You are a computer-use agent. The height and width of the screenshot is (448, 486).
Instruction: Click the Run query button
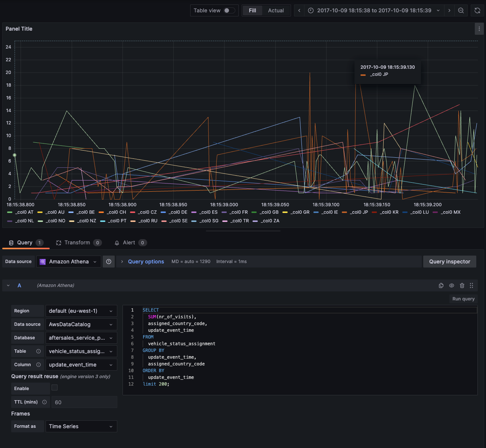463,299
